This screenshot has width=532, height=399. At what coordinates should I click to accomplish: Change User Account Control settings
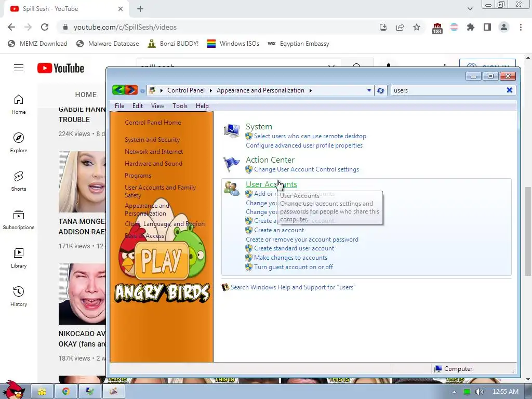(x=307, y=169)
